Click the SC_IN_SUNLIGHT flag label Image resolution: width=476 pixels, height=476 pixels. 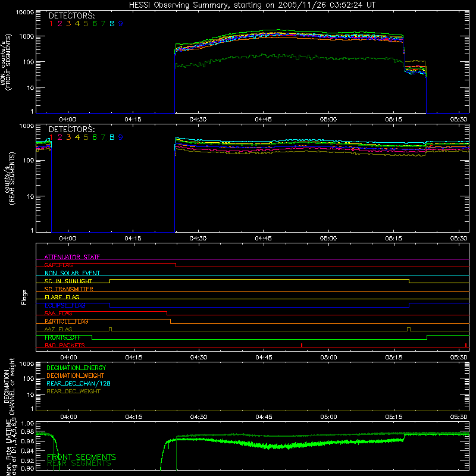tap(68, 281)
